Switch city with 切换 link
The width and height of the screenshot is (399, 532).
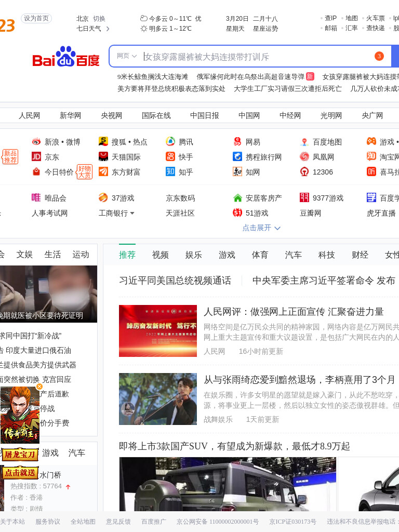99,19
